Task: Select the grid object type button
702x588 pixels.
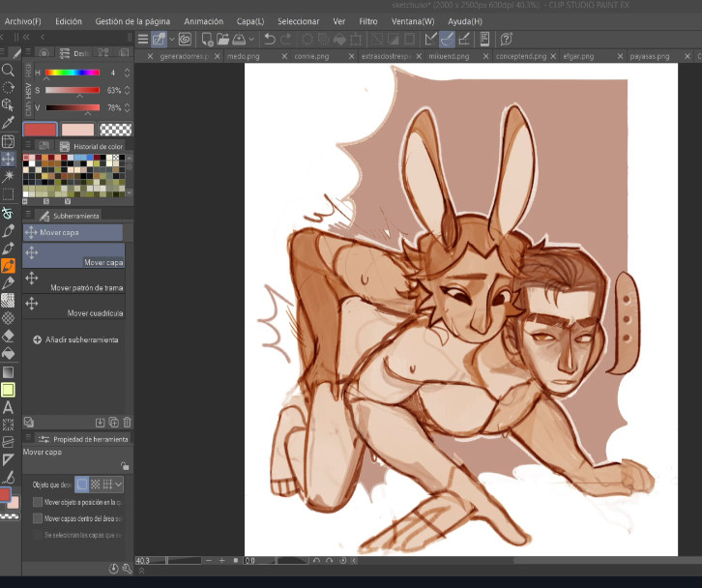Action: pyautogui.click(x=107, y=485)
